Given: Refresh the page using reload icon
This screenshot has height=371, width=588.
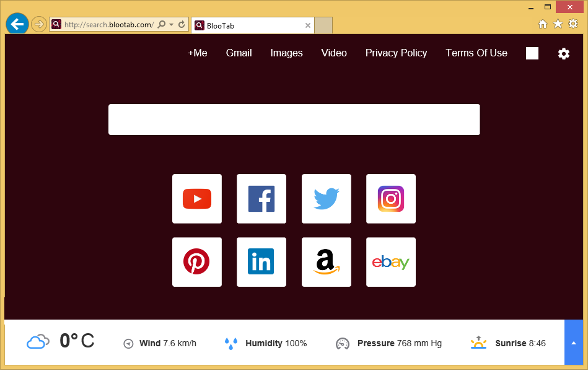Looking at the screenshot, I should [182, 25].
